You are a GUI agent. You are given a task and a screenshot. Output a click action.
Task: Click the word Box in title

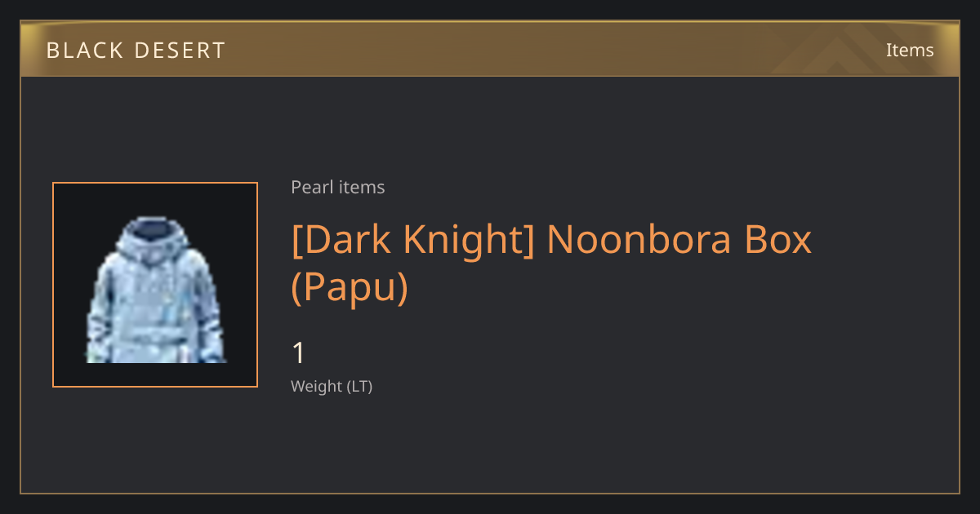pos(778,239)
